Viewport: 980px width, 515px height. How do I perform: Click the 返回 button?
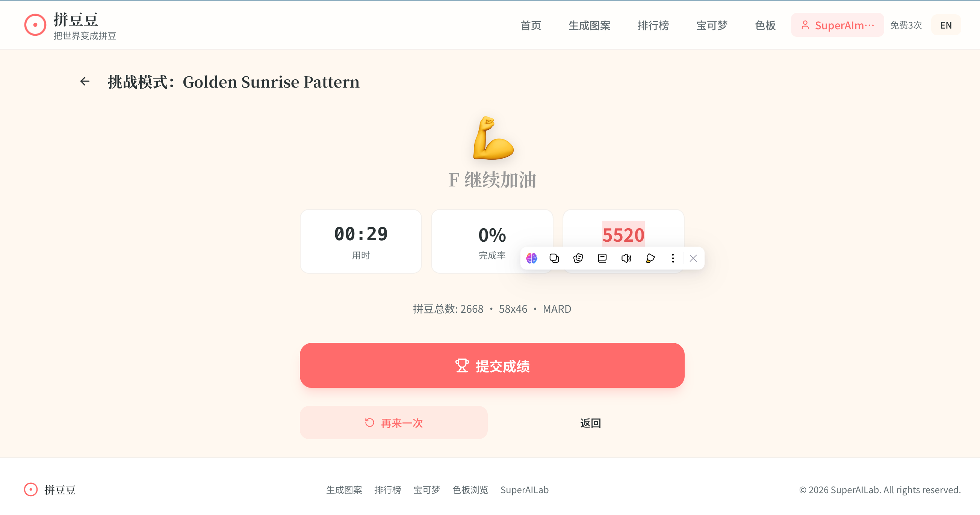tap(590, 423)
